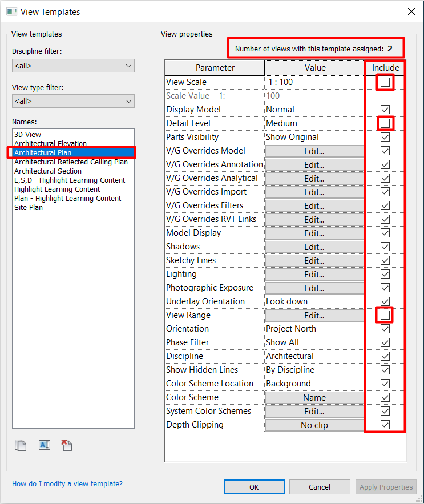Enable the View Scale include checkbox

click(385, 82)
